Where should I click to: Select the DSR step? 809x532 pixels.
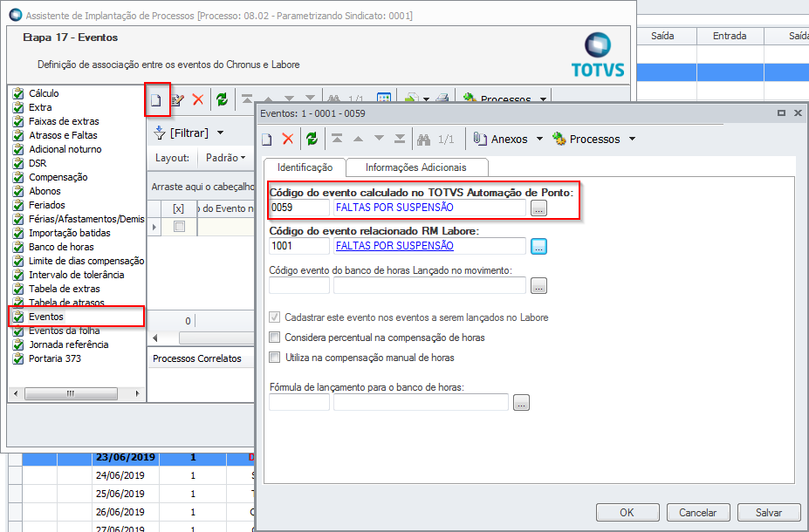[x=38, y=163]
